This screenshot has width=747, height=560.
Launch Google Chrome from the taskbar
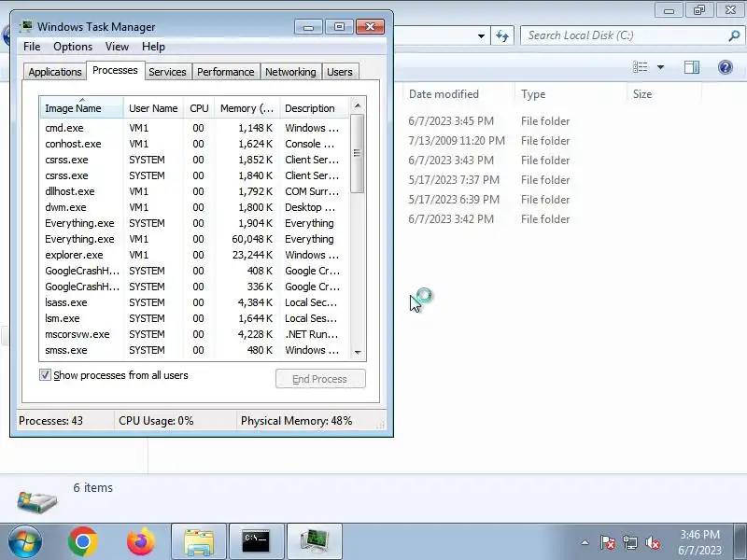(83, 542)
